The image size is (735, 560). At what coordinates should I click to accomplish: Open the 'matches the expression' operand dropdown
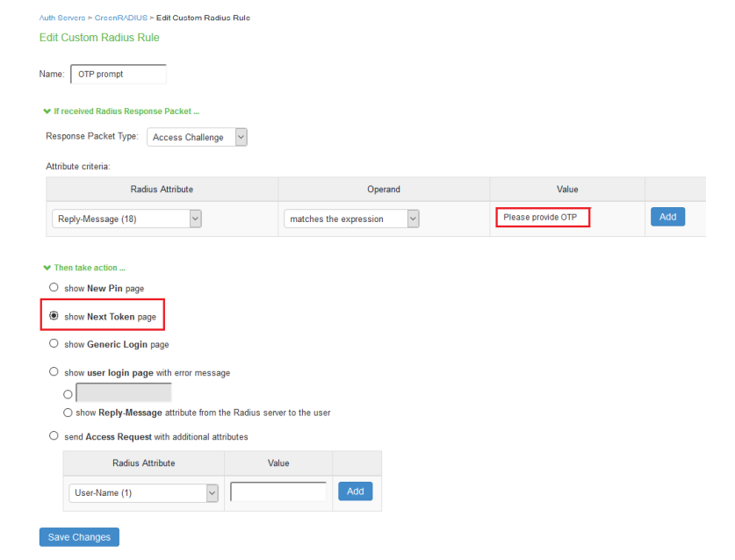350,219
